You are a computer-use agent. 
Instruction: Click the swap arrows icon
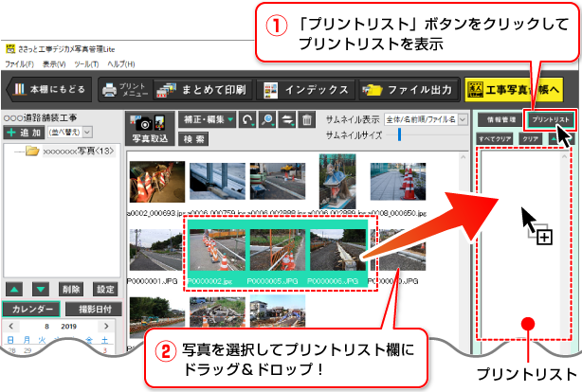coord(287,120)
